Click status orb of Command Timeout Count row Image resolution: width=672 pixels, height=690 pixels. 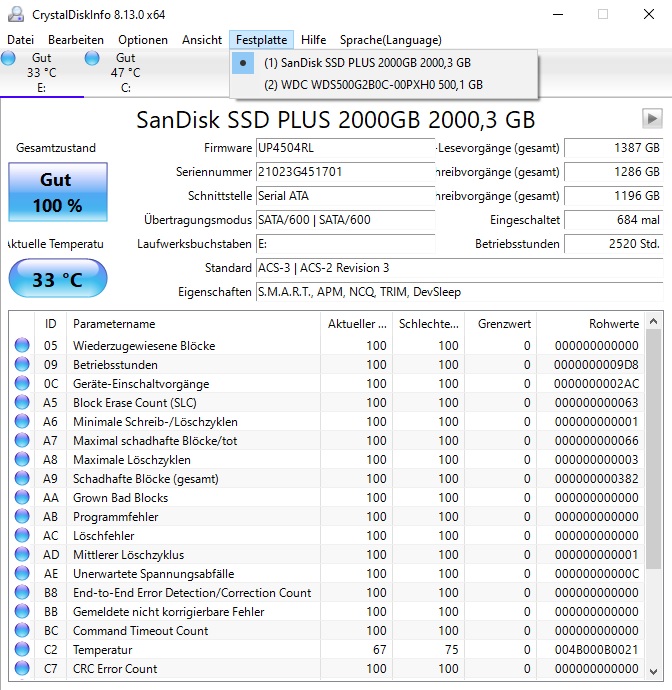[x=22, y=630]
